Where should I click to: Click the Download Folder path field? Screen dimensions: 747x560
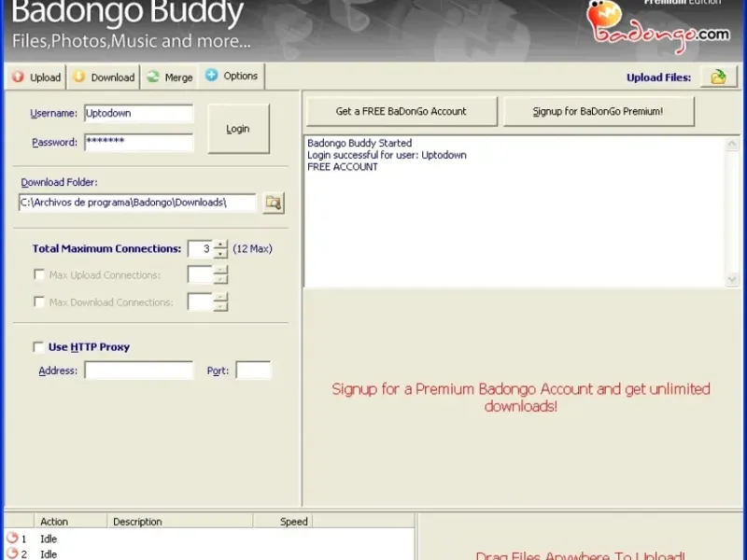[137, 203]
